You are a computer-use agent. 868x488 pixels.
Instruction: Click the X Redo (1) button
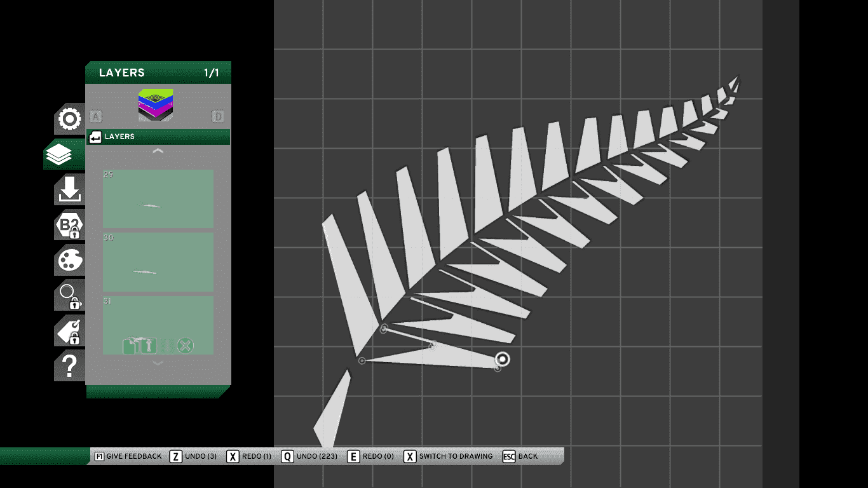[x=248, y=456]
